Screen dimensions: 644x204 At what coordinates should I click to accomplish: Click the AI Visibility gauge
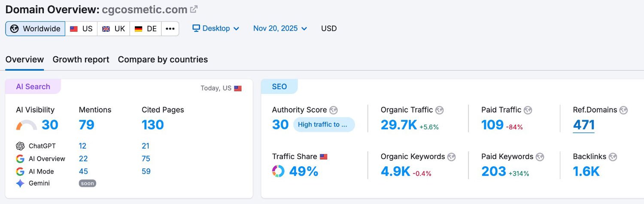(26, 125)
